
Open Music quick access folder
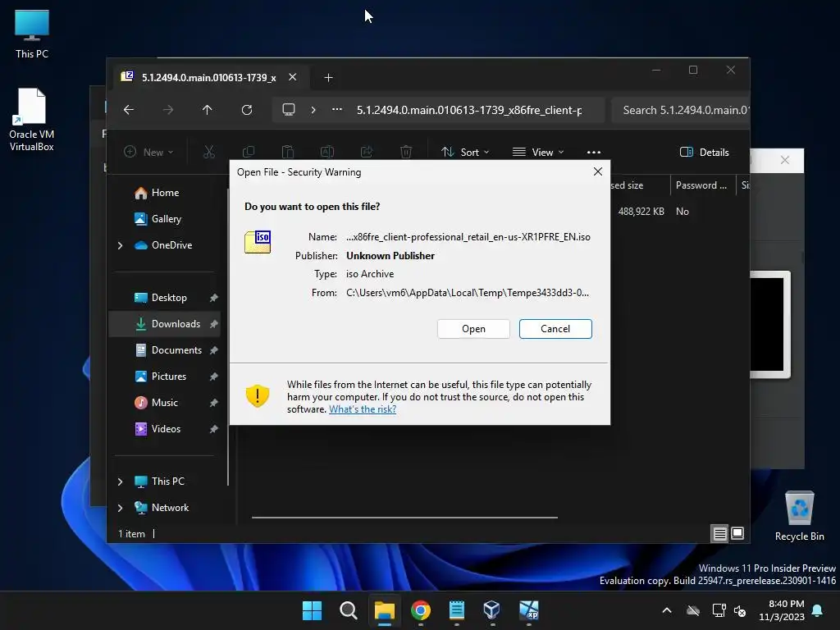click(164, 402)
